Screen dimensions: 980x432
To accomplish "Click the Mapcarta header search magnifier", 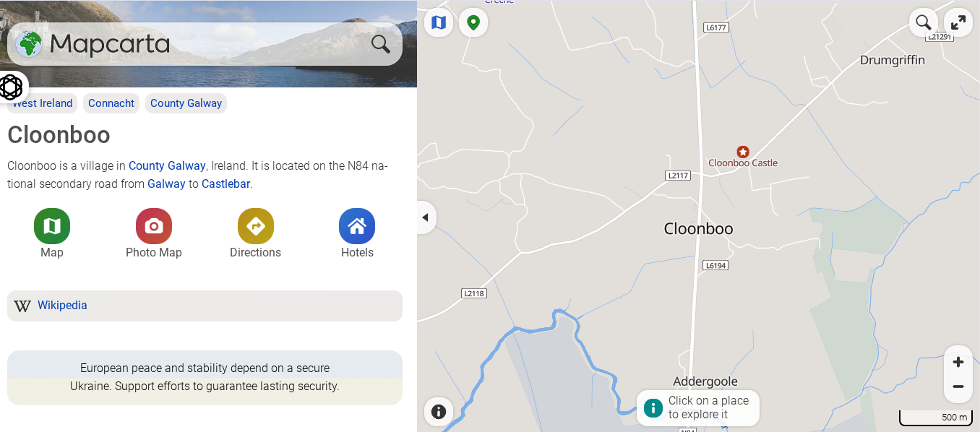I will coord(381,44).
